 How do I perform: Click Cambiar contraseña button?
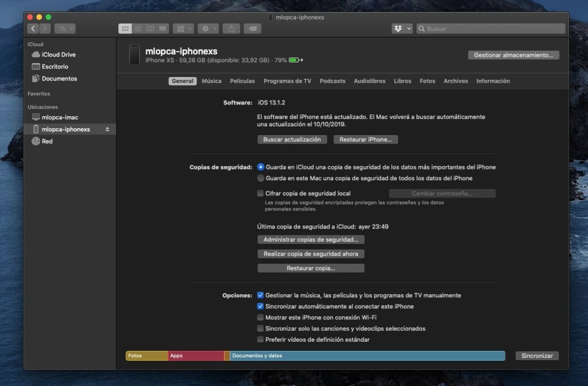pyautogui.click(x=442, y=194)
